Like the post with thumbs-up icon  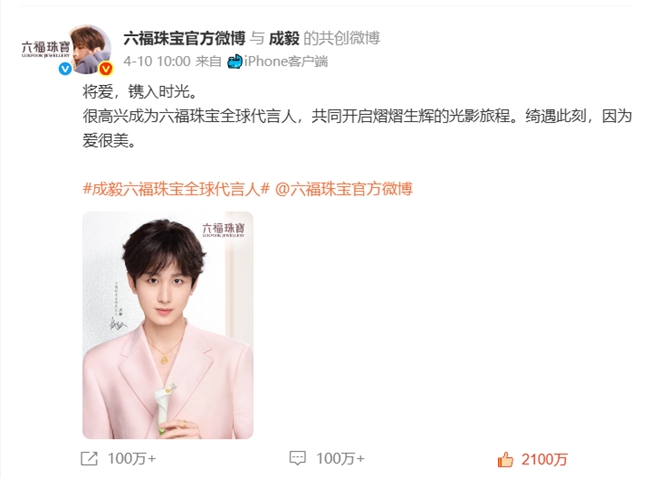505,459
